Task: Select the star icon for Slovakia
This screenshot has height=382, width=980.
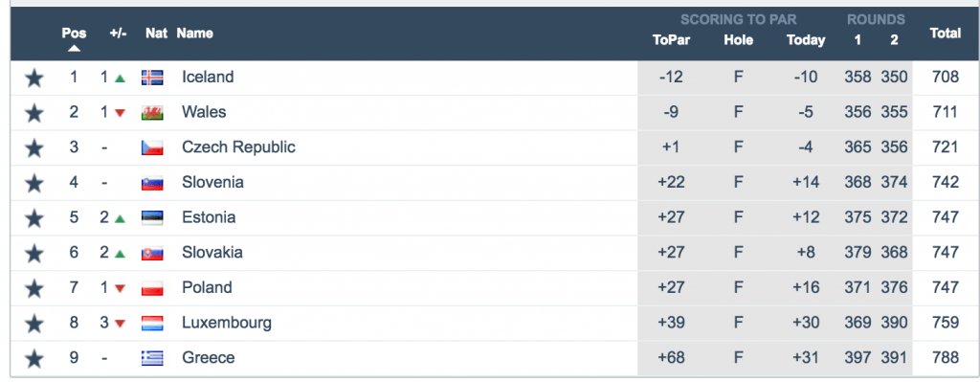Action: 34,253
